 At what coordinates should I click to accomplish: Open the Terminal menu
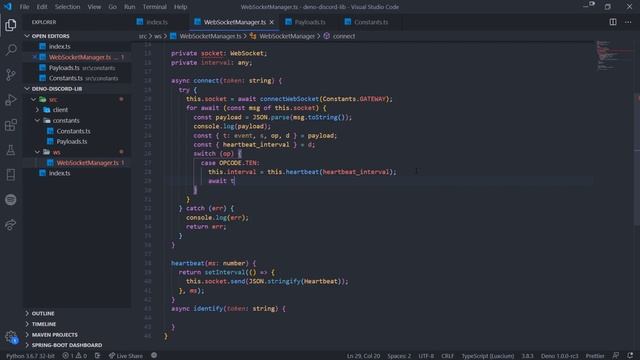coord(154,7)
